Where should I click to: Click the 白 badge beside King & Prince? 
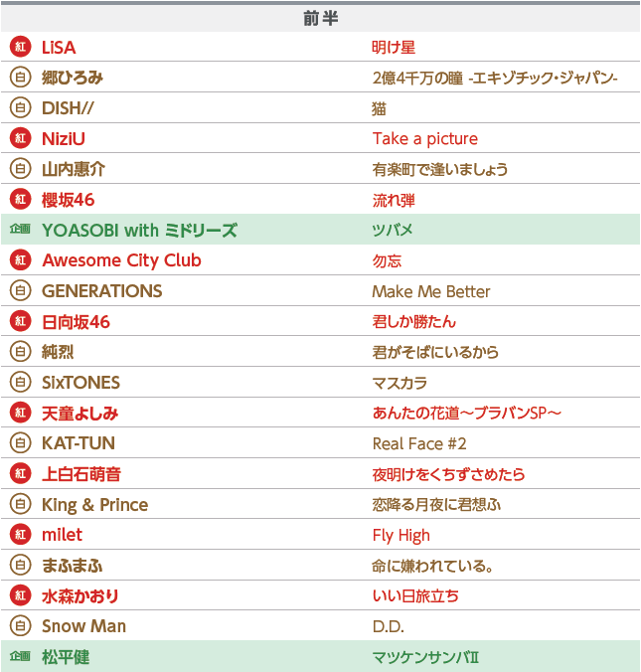20,504
